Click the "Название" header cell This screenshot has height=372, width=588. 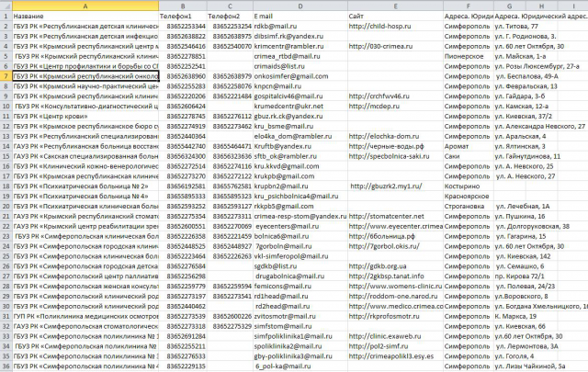pos(85,17)
